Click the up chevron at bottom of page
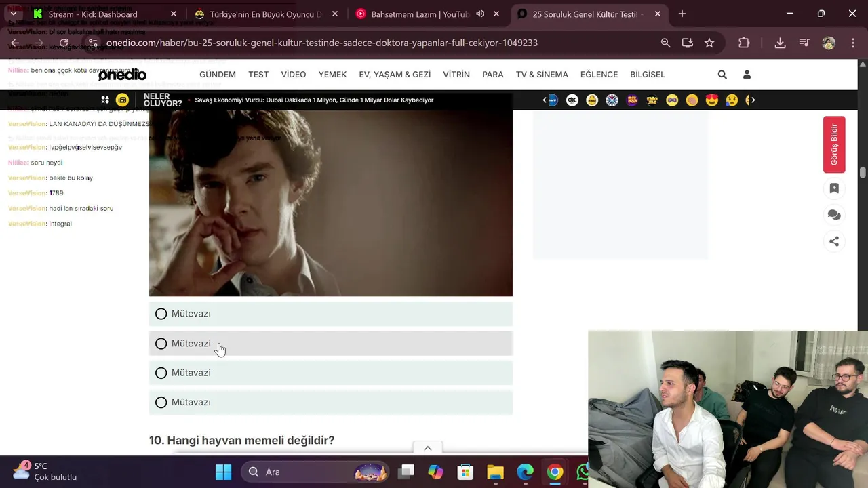Viewport: 868px width, 488px height. pyautogui.click(x=428, y=448)
